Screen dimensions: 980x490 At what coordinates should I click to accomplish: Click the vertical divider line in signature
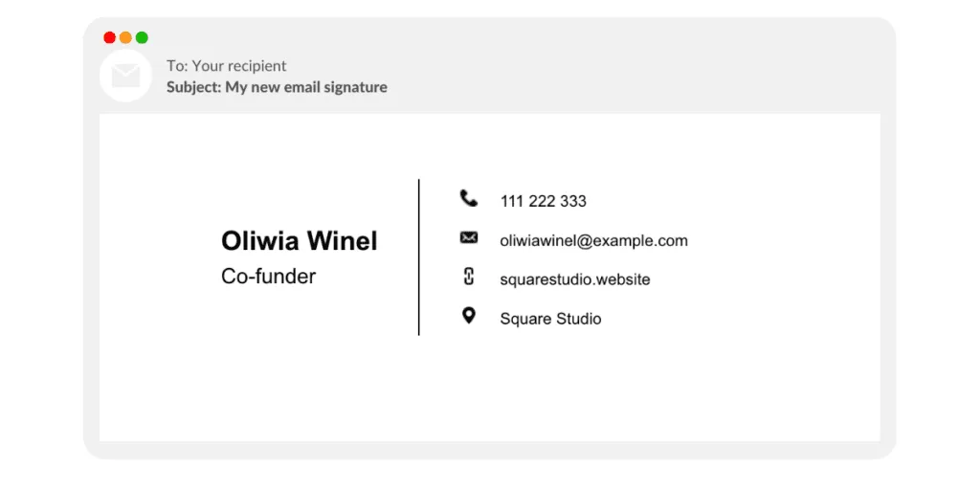point(419,256)
